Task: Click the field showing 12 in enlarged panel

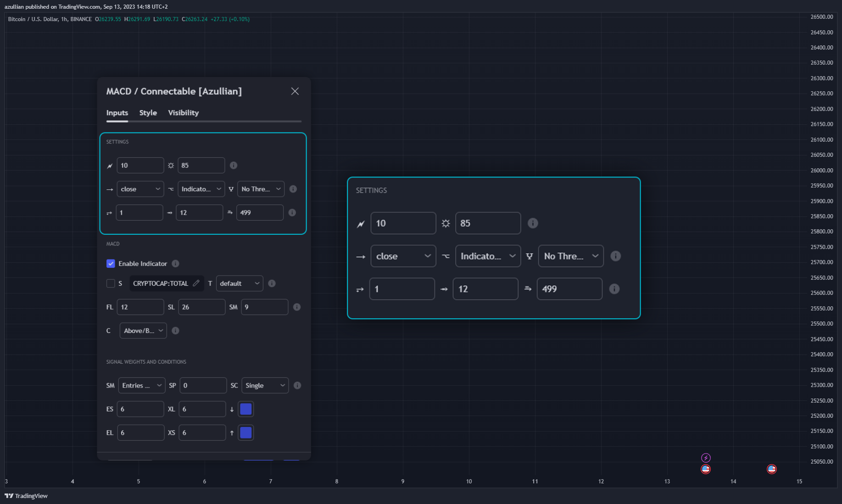Action: tap(485, 289)
